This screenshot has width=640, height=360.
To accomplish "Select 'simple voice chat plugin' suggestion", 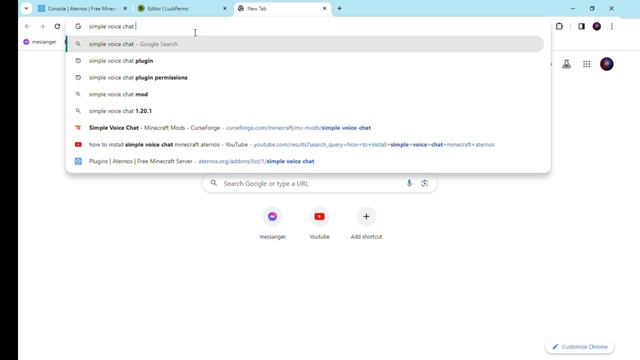I will click(x=305, y=61).
